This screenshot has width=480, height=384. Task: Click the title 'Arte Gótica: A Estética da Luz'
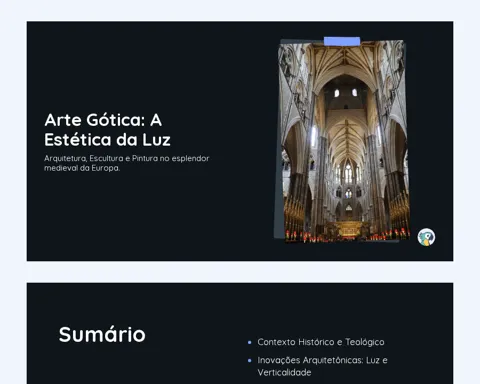coord(107,130)
